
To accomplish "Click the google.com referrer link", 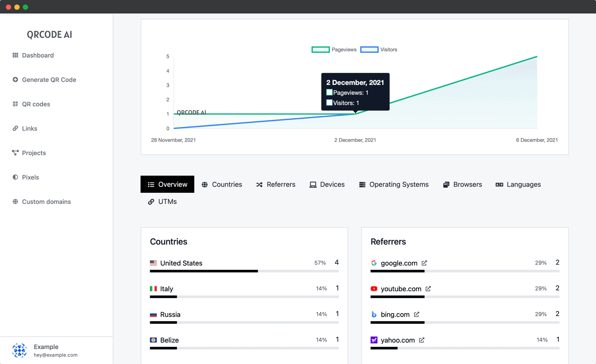I will click(399, 263).
